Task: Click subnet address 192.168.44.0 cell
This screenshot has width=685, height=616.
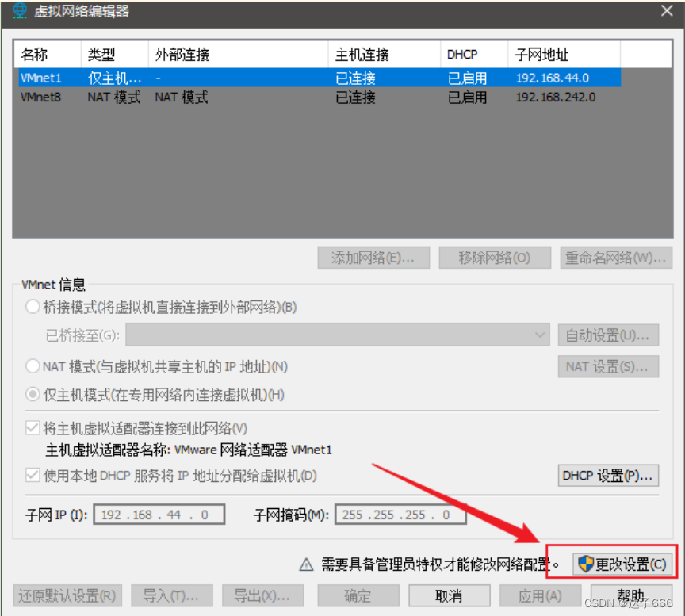Action: [553, 78]
